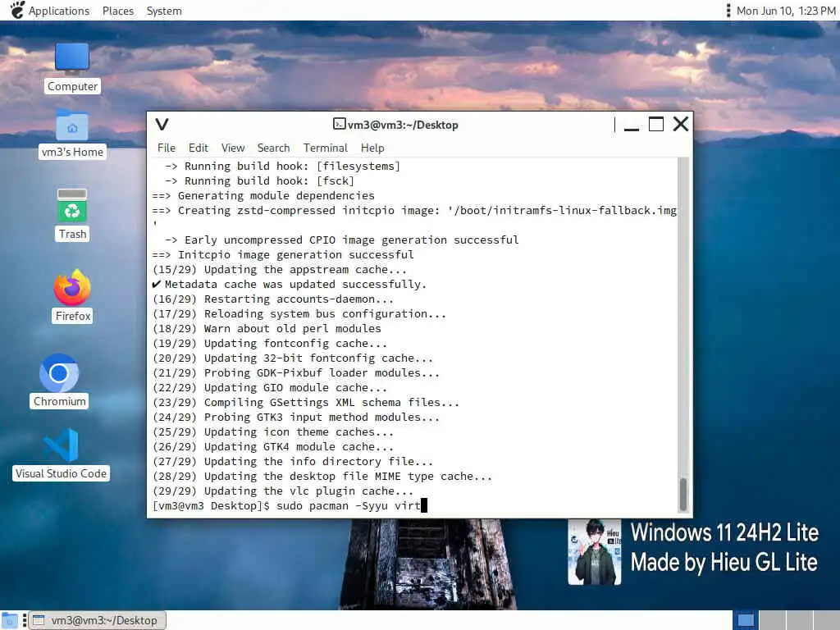The image size is (840, 630).
Task: Open the Applications menu
Action: [x=59, y=11]
